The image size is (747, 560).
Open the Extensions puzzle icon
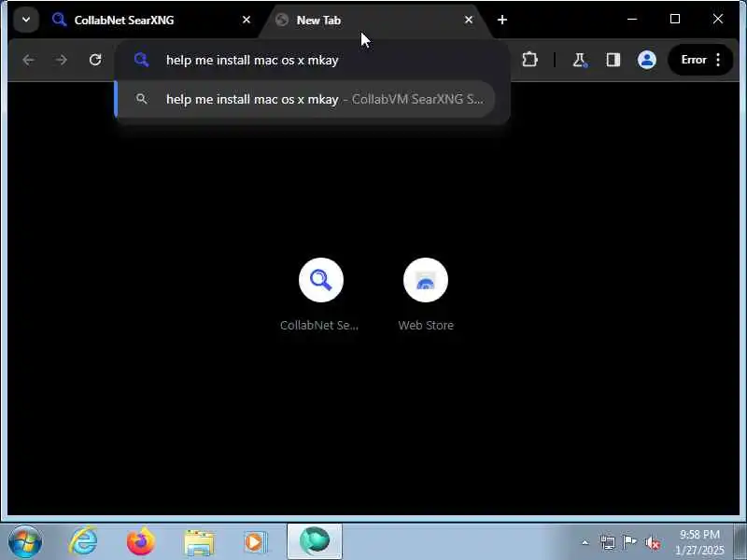(529, 60)
